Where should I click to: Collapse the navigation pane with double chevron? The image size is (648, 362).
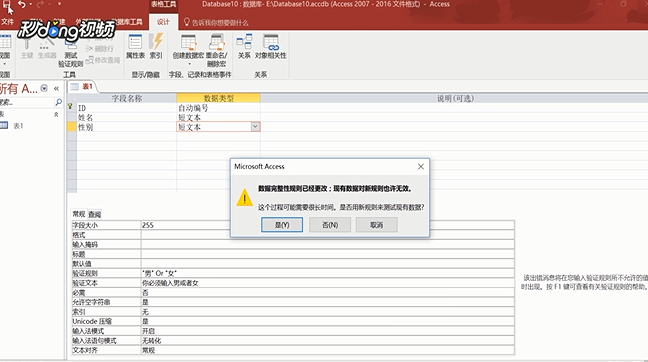click(57, 88)
